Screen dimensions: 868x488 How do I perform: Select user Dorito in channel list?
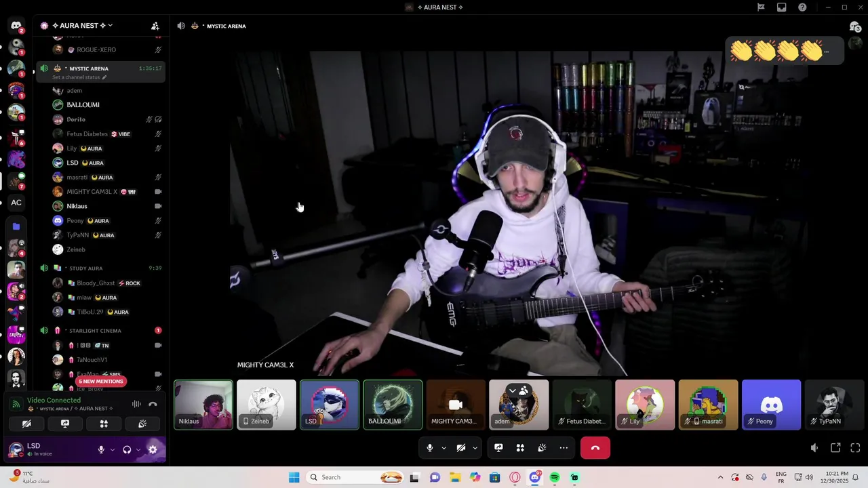tap(107, 119)
